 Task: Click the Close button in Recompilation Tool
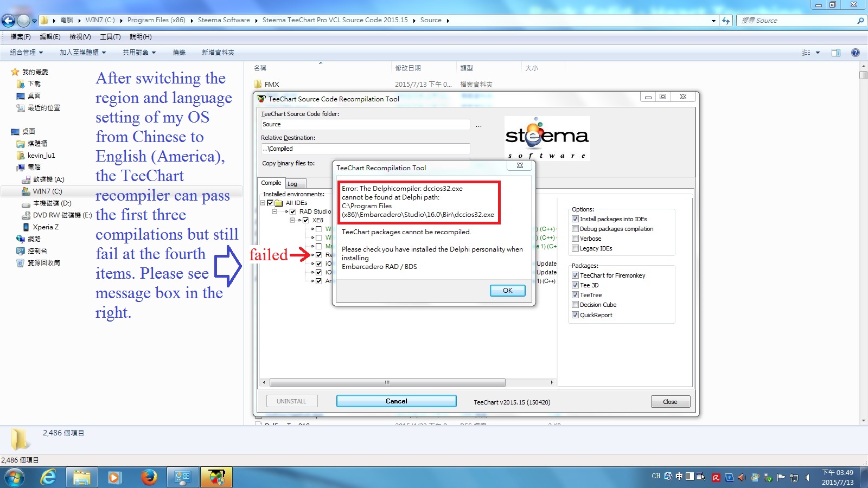[x=670, y=402]
